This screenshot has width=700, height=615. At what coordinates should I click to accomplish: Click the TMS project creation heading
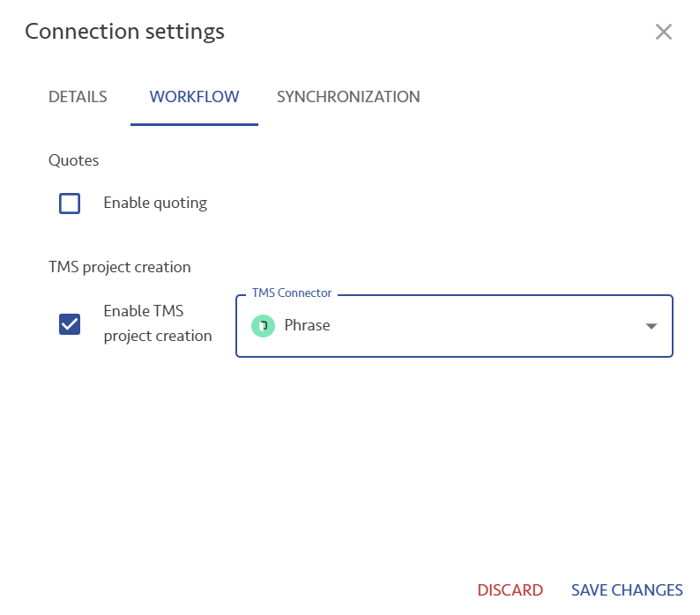(120, 267)
